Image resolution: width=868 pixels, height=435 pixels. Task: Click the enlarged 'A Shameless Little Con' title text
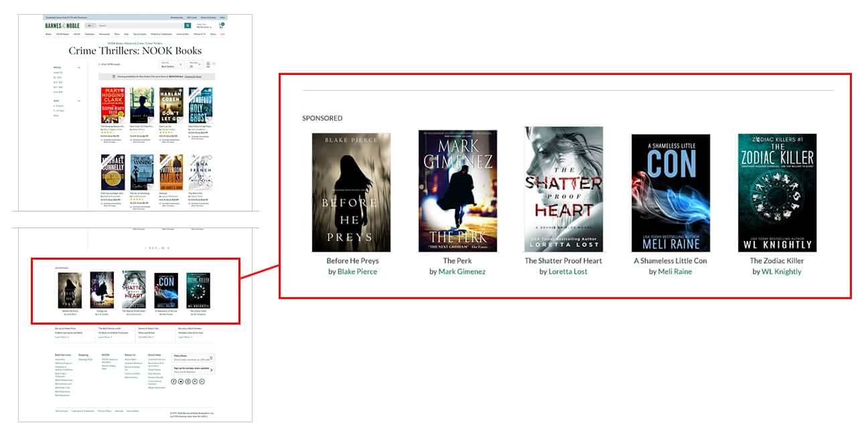pyautogui.click(x=670, y=261)
